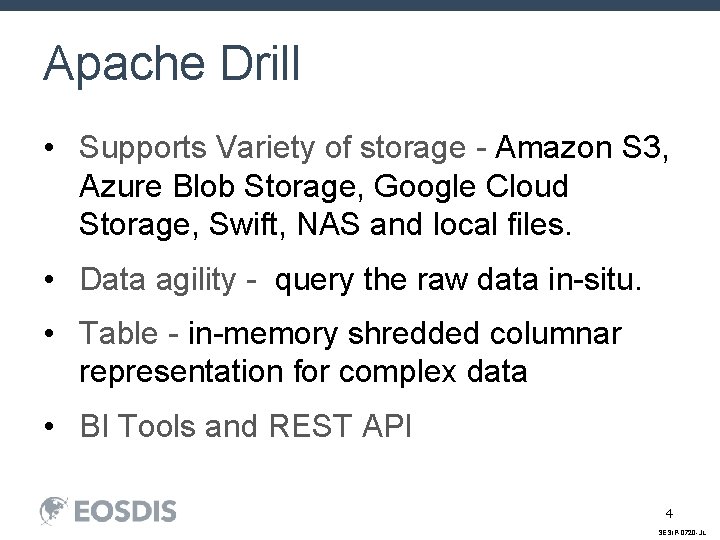
Task: Click the Apache Drill slide title
Action: [171, 63]
